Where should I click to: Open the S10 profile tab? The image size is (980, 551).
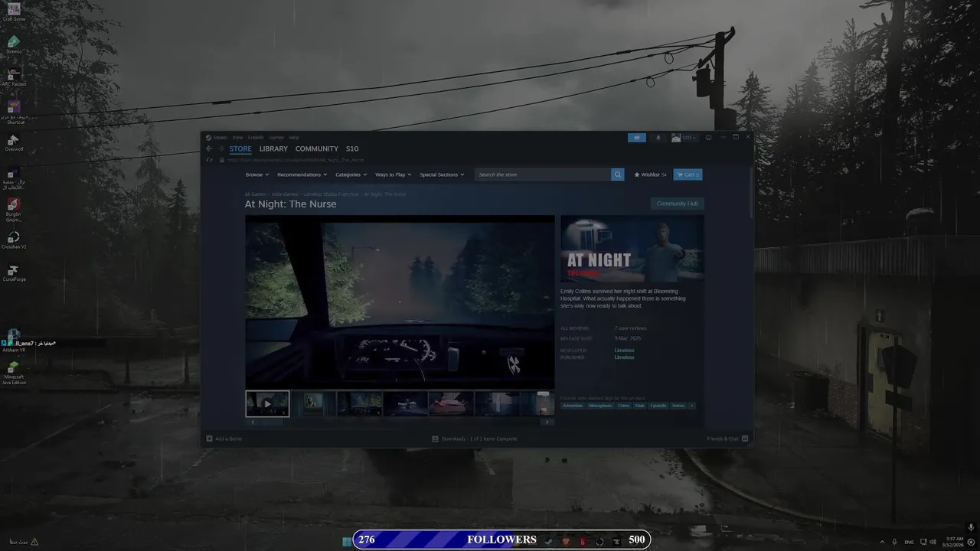click(x=352, y=148)
